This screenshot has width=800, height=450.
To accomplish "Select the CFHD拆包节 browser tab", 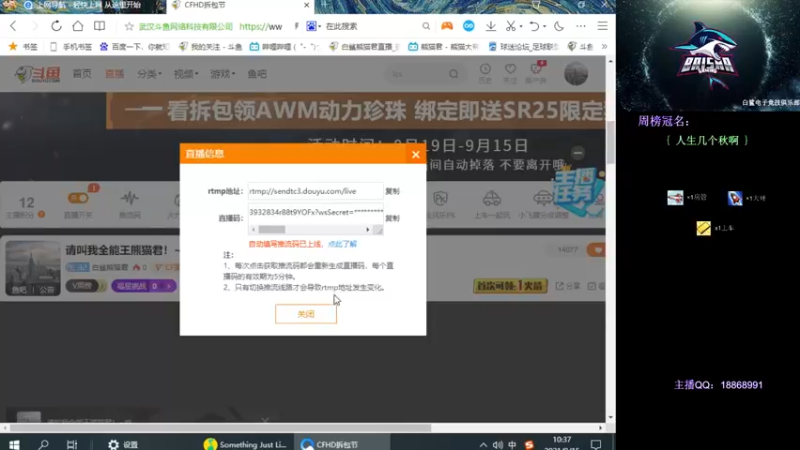I will [240, 6].
